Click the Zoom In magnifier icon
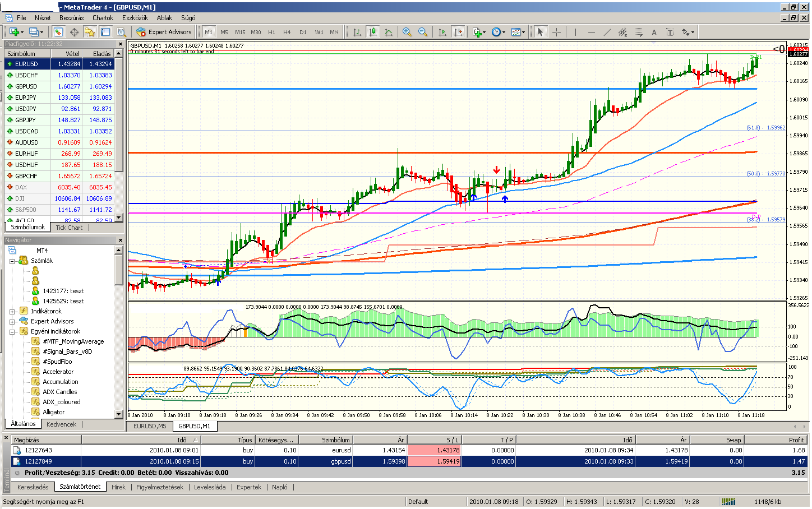 [x=407, y=32]
